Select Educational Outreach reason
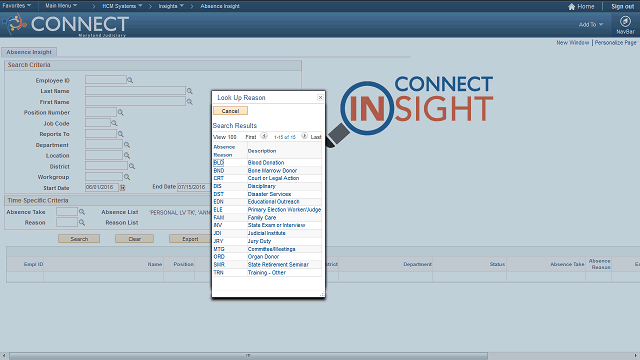The height and width of the screenshot is (360, 640). click(273, 202)
